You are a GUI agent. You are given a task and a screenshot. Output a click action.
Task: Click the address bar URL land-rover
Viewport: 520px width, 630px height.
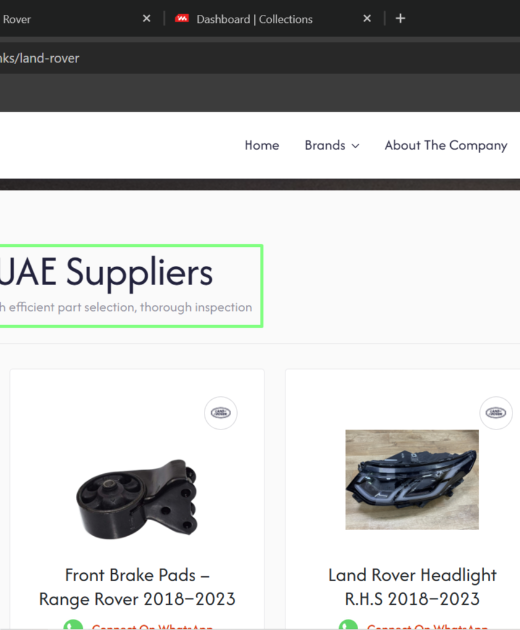point(40,58)
